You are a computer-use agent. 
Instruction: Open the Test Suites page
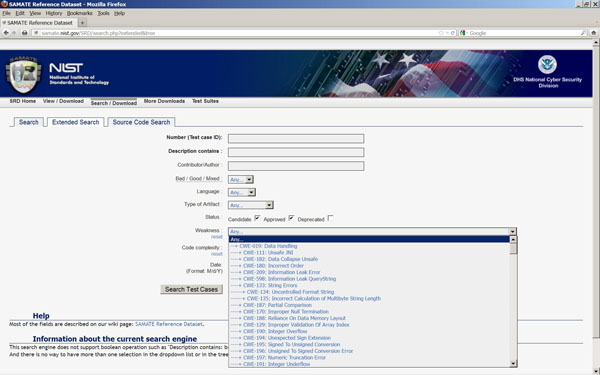click(205, 101)
